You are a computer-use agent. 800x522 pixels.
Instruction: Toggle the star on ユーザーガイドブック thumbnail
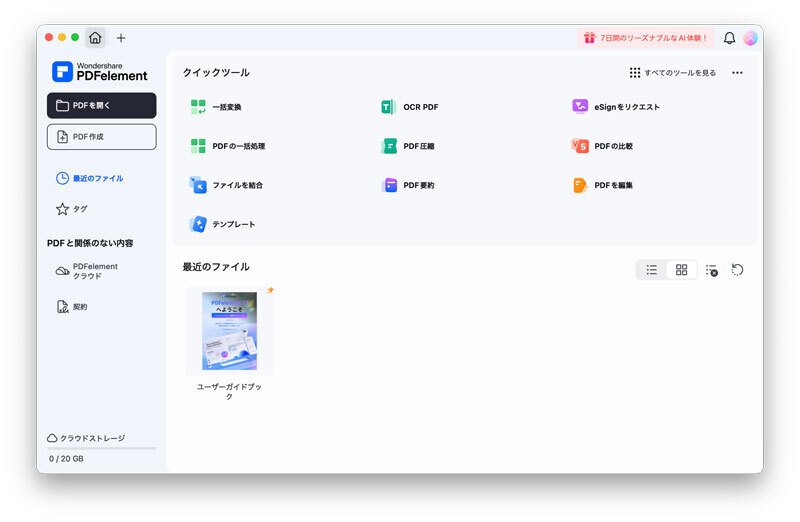[x=270, y=290]
